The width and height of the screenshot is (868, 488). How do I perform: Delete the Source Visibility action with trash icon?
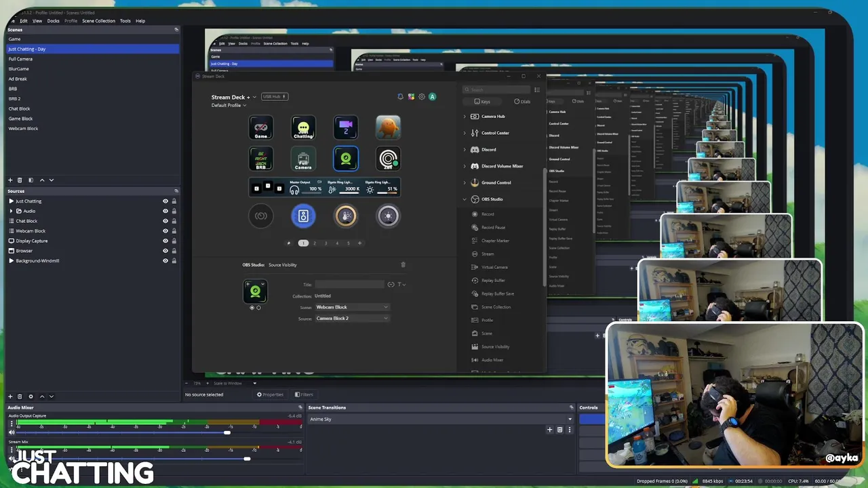click(x=403, y=264)
